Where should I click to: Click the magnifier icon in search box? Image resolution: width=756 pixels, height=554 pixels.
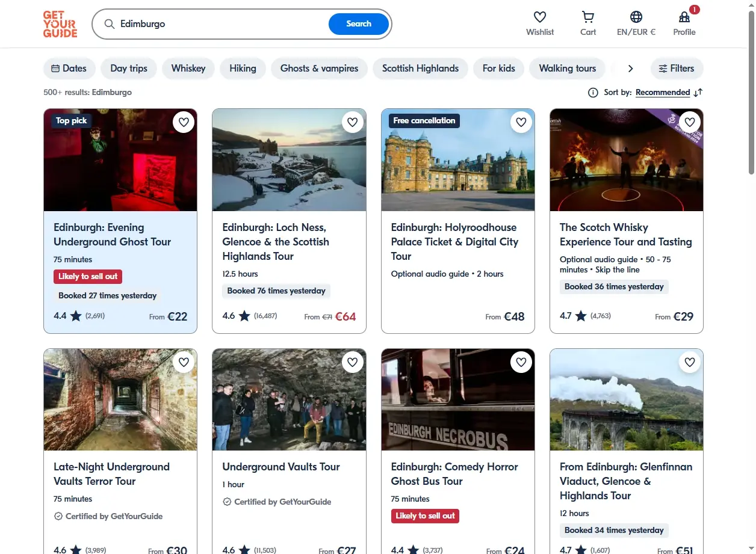tap(110, 24)
